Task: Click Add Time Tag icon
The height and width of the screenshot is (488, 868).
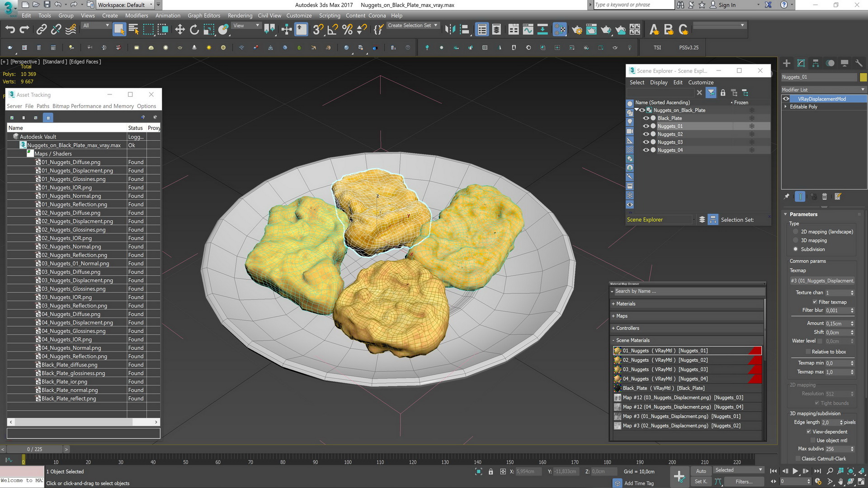Action: coord(618,483)
